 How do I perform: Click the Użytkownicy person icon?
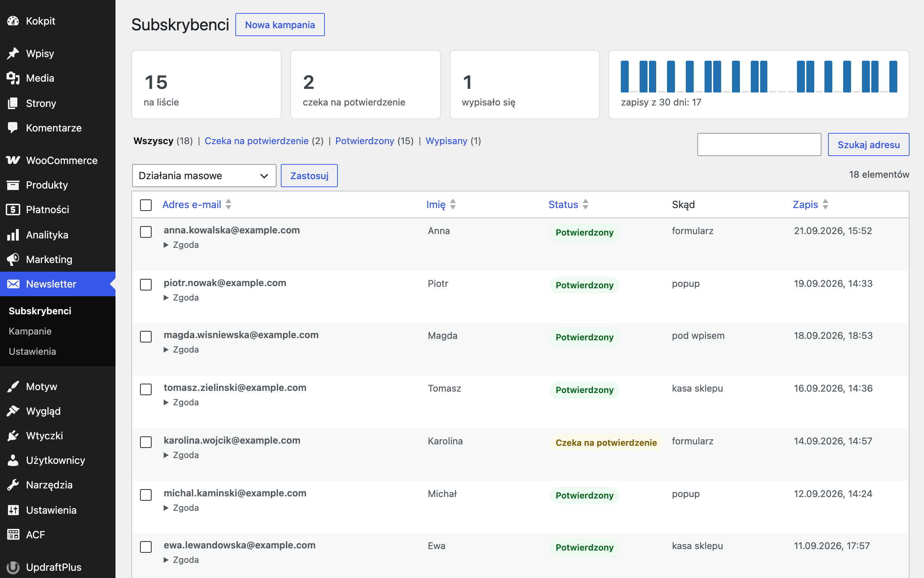coord(13,460)
